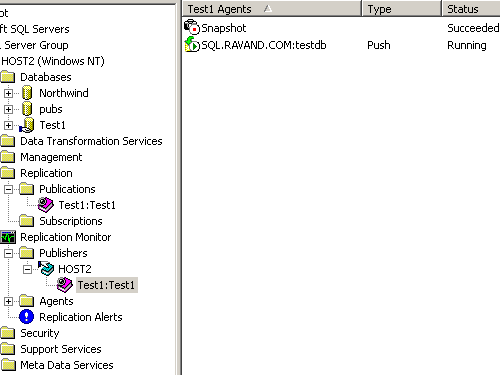Viewport: 500px width, 375px height.
Task: Click the Meta Data Services folder icon
Action: [x=8, y=365]
